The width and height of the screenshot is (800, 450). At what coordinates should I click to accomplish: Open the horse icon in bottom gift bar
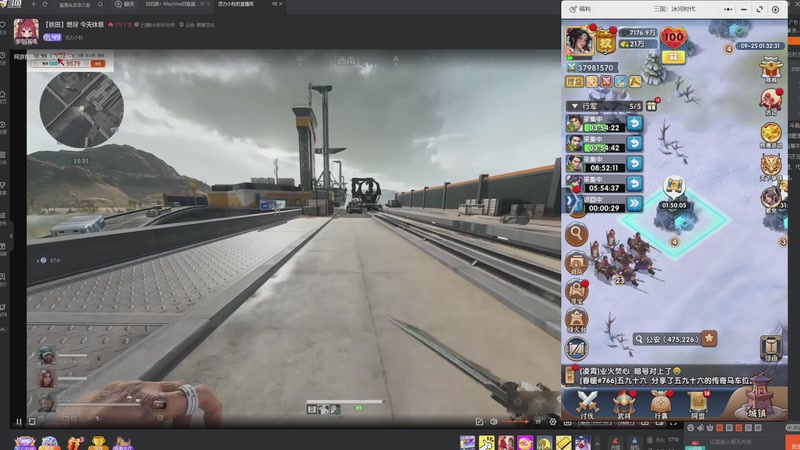click(122, 443)
